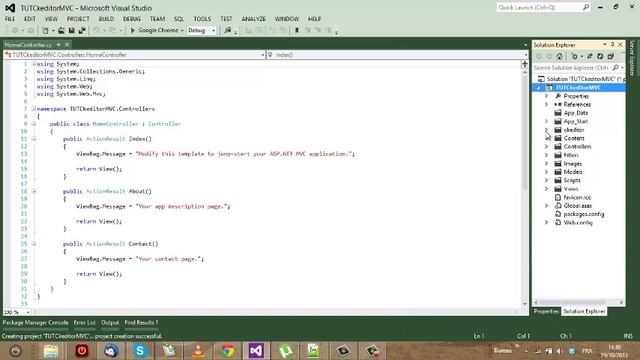Image resolution: width=640 pixels, height=360 pixels.
Task: Open the Server Explorer side tab
Action: coord(632,58)
